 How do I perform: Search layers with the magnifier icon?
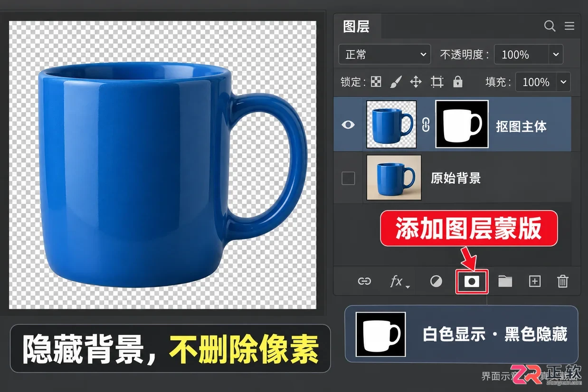tap(550, 26)
